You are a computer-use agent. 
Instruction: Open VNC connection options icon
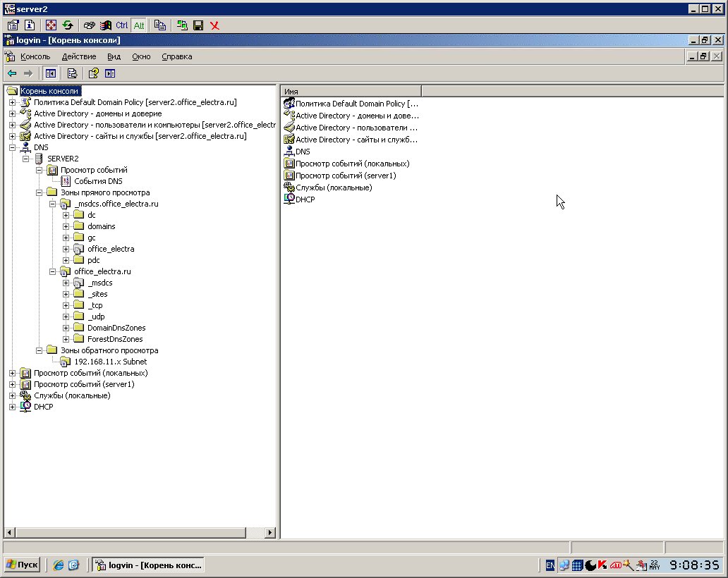(13, 25)
